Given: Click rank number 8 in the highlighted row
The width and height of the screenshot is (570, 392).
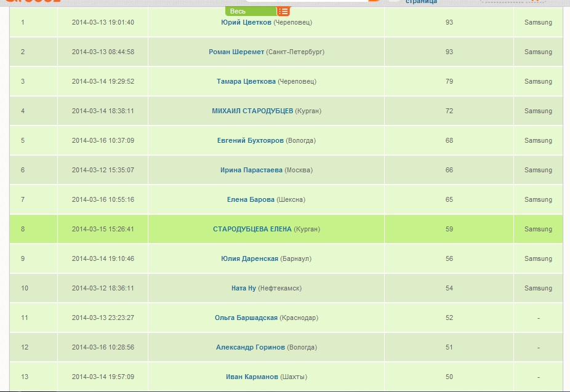Looking at the screenshot, I should click(23, 230).
